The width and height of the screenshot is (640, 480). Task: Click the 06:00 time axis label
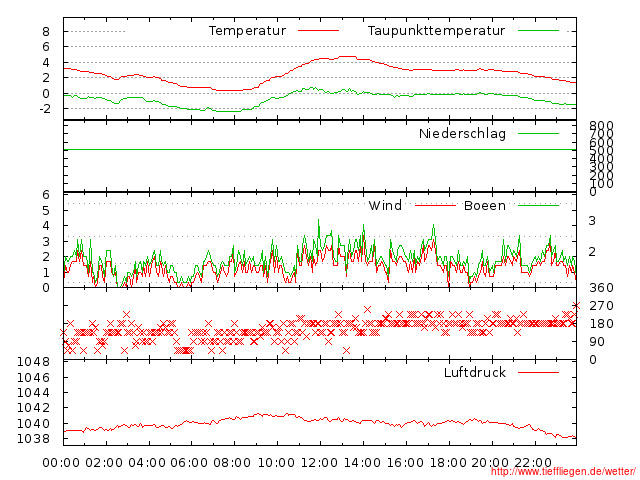click(x=189, y=463)
